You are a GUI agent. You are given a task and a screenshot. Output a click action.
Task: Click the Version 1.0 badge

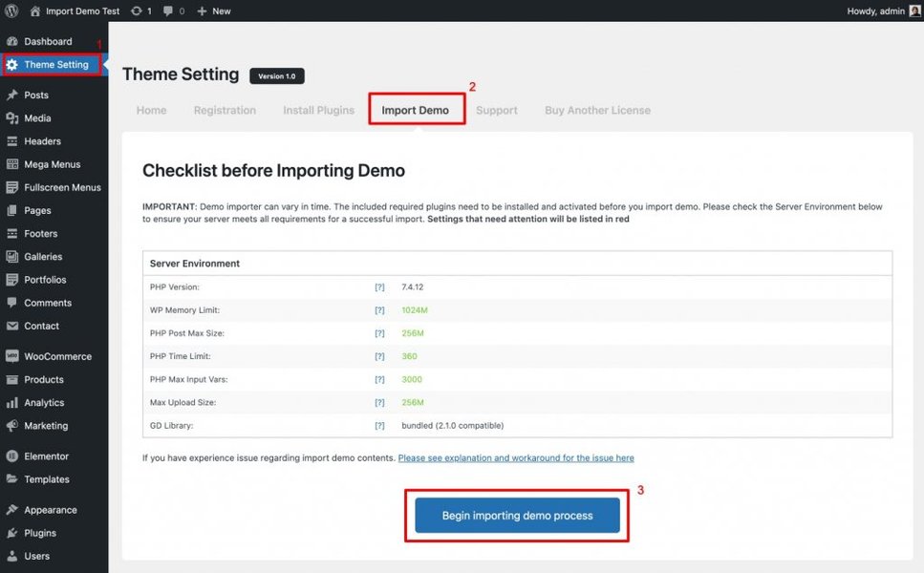click(277, 76)
